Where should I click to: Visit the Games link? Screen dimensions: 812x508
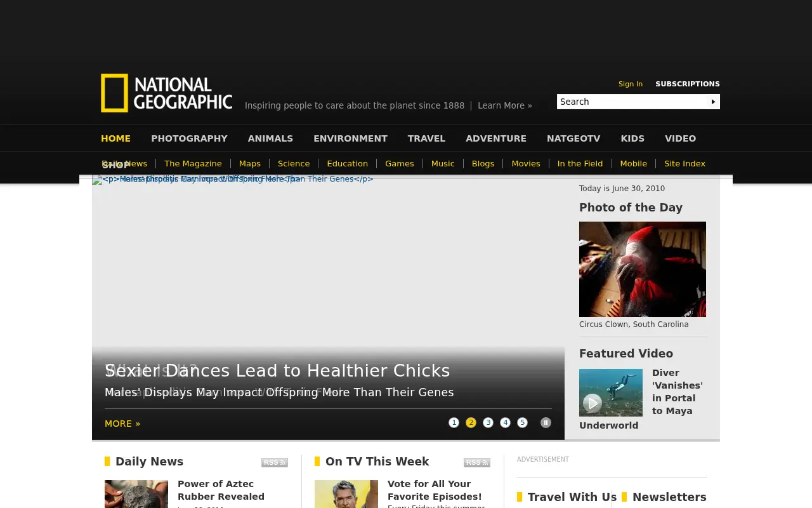point(400,164)
